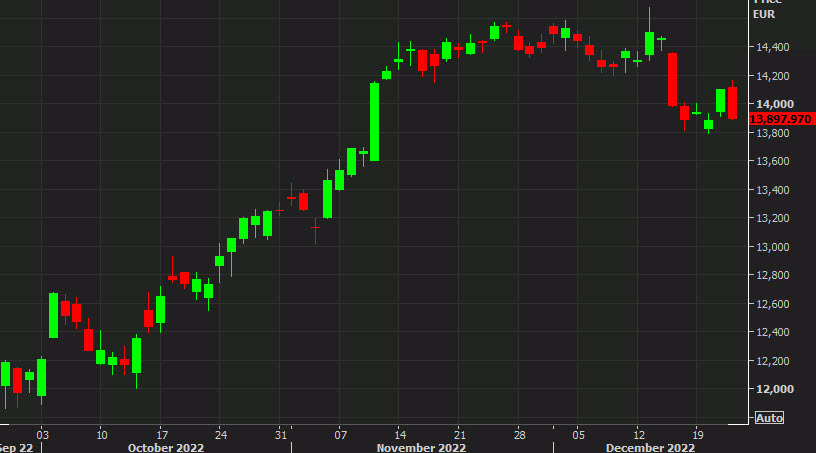
Task: Click the 17 date tick label
Action: 162,435
